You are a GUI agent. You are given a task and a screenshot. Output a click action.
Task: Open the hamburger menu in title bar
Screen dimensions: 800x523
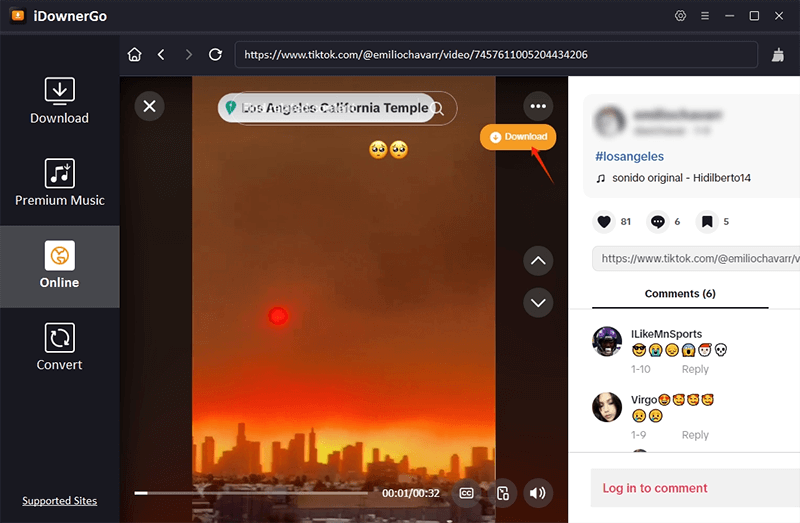tap(705, 16)
